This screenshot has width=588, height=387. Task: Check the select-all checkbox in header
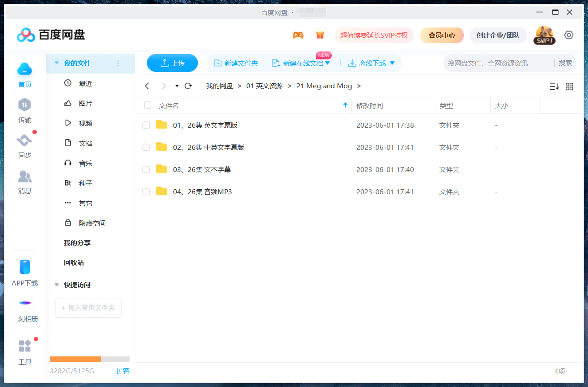tap(147, 105)
